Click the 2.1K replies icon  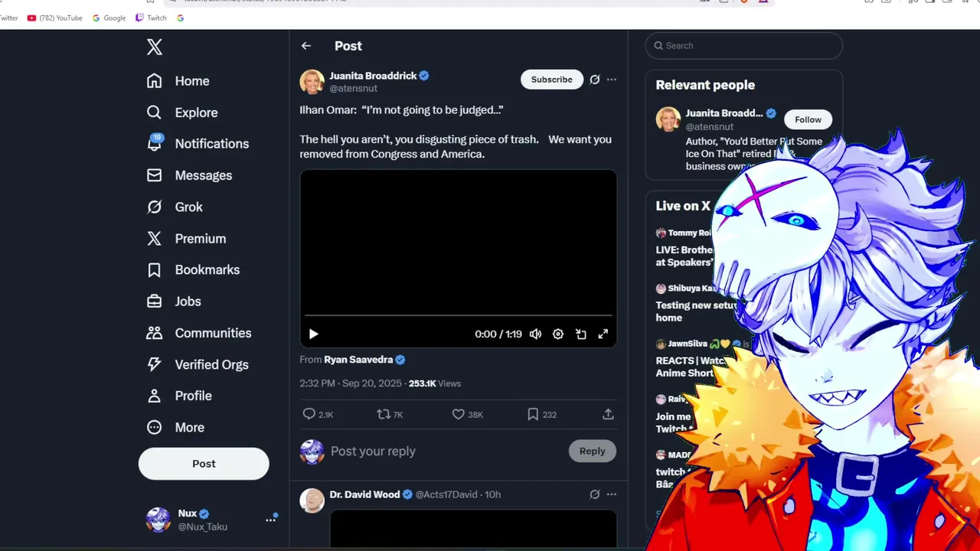[309, 414]
